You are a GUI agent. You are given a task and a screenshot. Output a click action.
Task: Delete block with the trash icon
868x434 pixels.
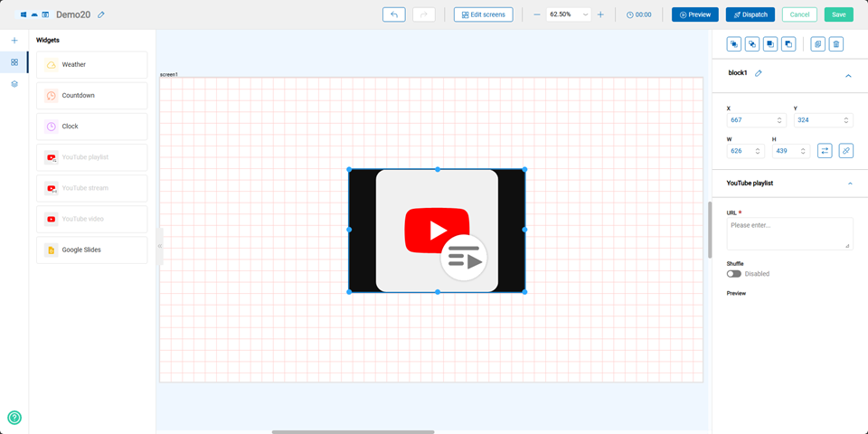coord(835,44)
